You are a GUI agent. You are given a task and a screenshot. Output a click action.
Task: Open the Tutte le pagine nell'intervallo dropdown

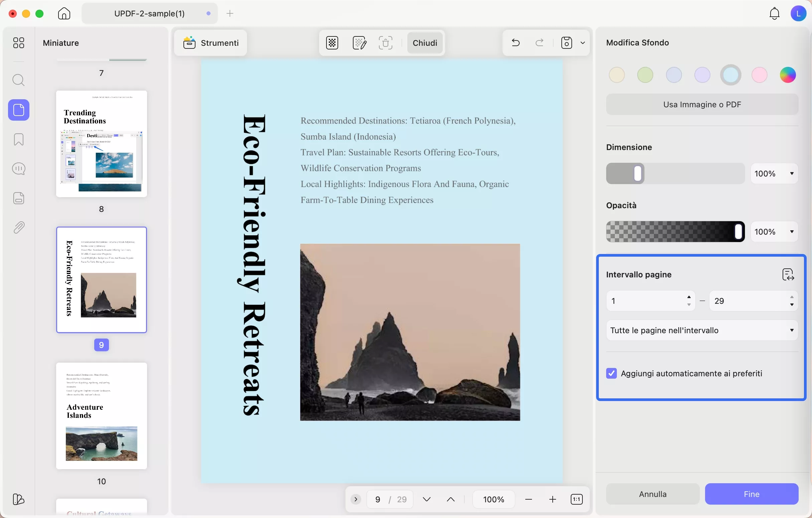[701, 330]
